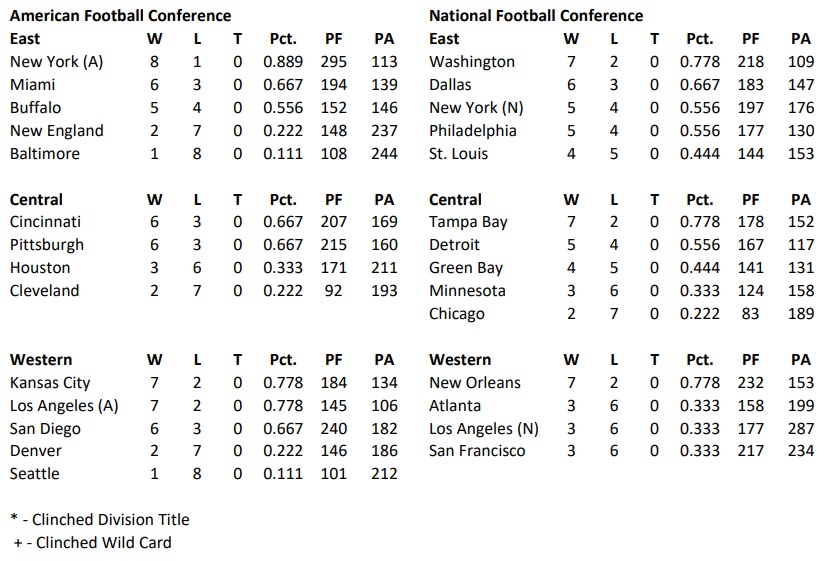Click the National Football Conference heading

[x=536, y=16]
